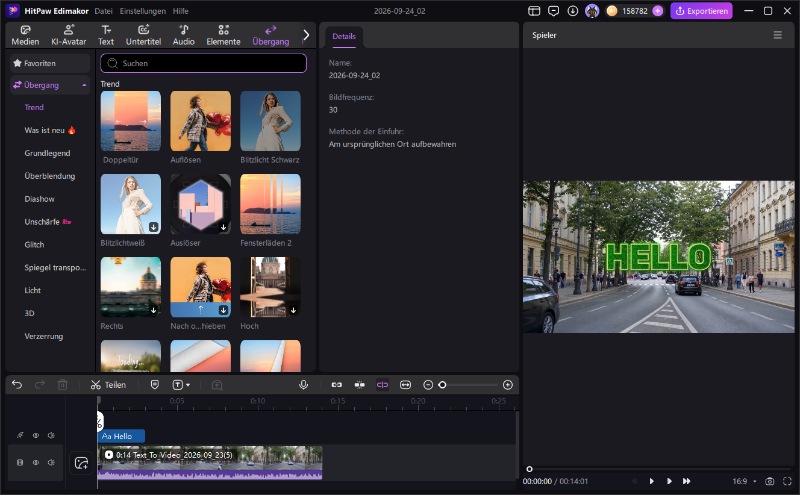Toggle the timeline snapping icon
This screenshot has height=495, width=800.
click(x=360, y=385)
